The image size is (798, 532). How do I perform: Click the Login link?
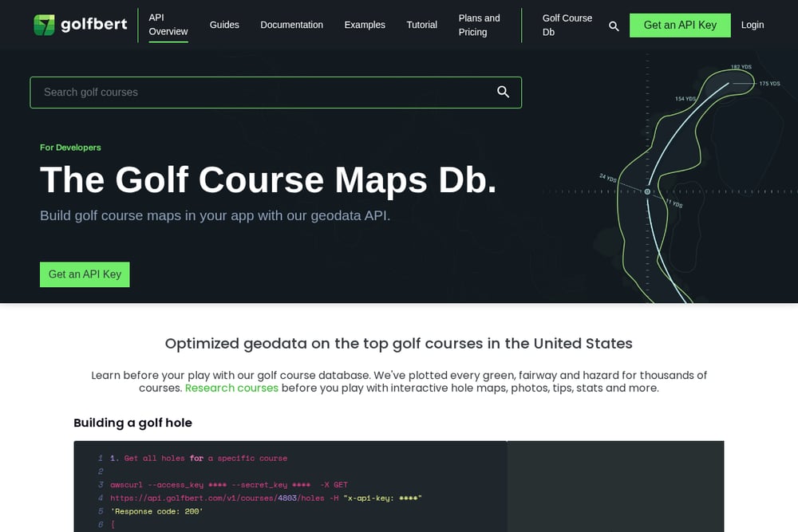753,25
